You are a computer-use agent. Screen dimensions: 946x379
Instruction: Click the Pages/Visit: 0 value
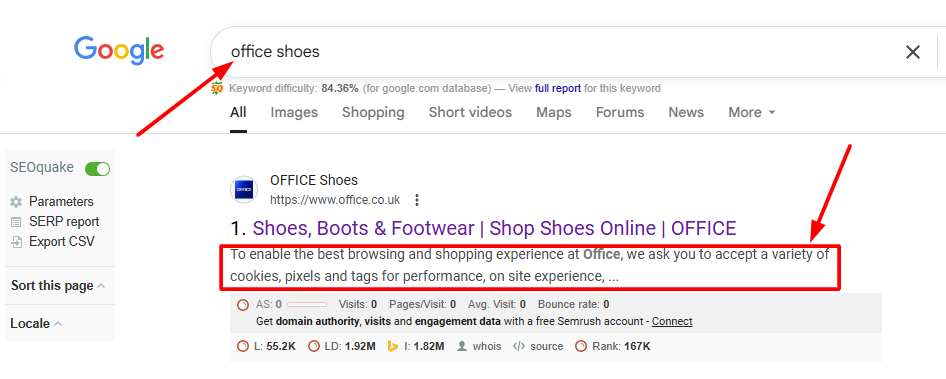(x=422, y=305)
